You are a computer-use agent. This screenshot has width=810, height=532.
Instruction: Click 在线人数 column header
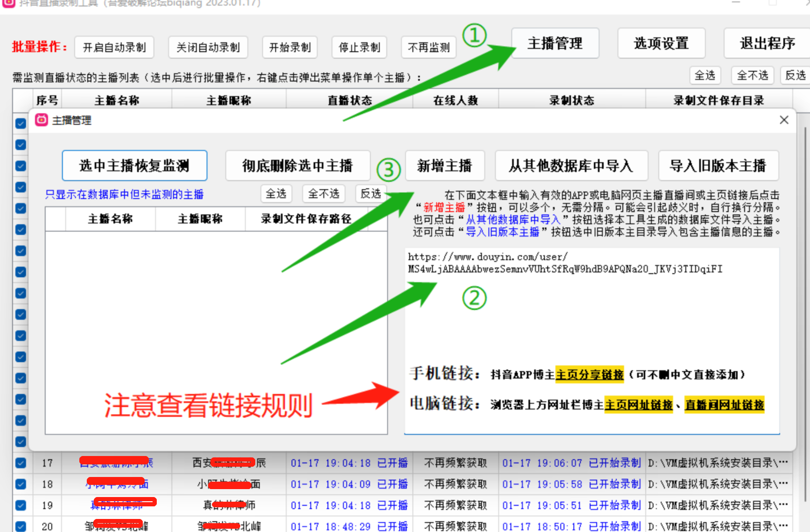click(x=456, y=100)
